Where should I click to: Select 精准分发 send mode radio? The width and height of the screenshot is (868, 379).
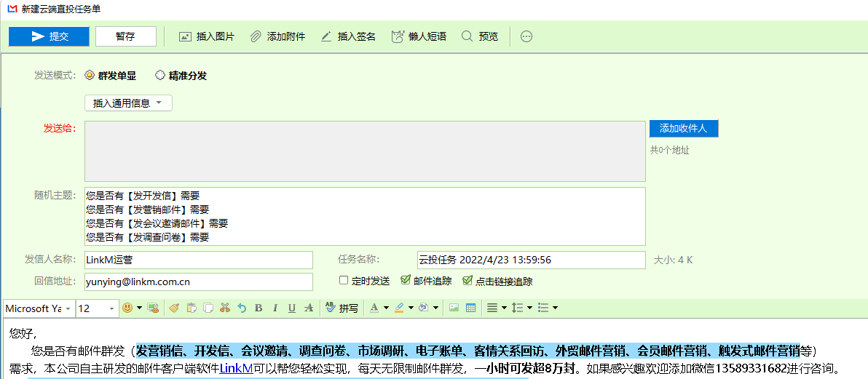pyautogui.click(x=181, y=76)
